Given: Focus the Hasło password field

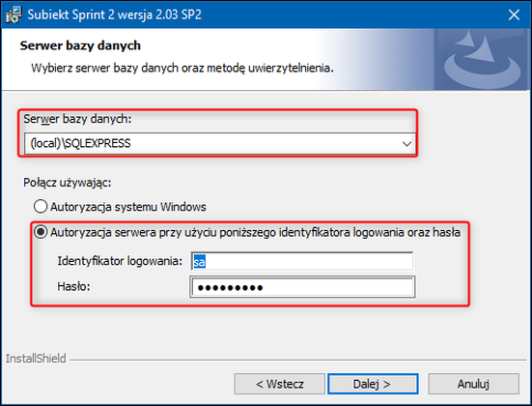Looking at the screenshot, I should point(302,287).
